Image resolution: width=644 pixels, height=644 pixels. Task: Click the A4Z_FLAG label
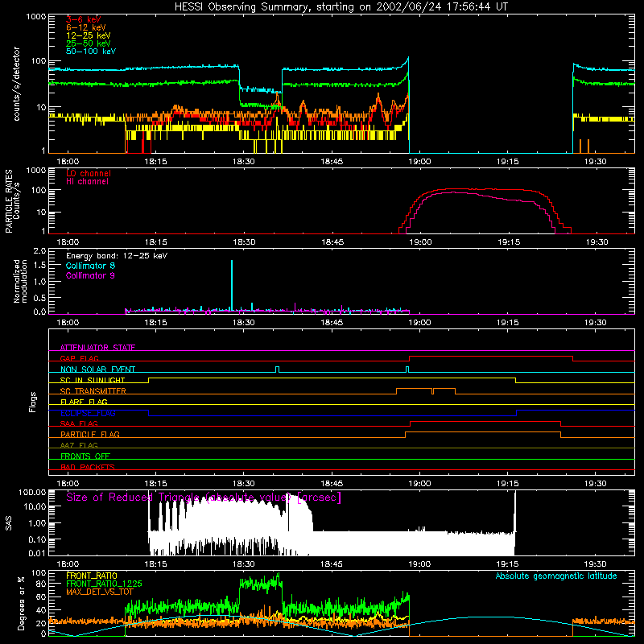coord(79,445)
